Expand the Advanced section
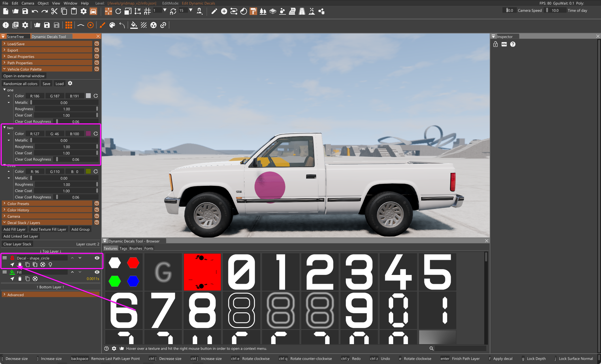This screenshot has width=601, height=364. coord(16,295)
